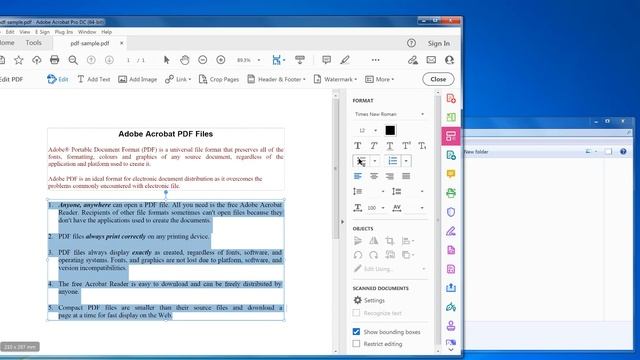The width and height of the screenshot is (640, 360).
Task: Open the Window menu
Action: (87, 32)
